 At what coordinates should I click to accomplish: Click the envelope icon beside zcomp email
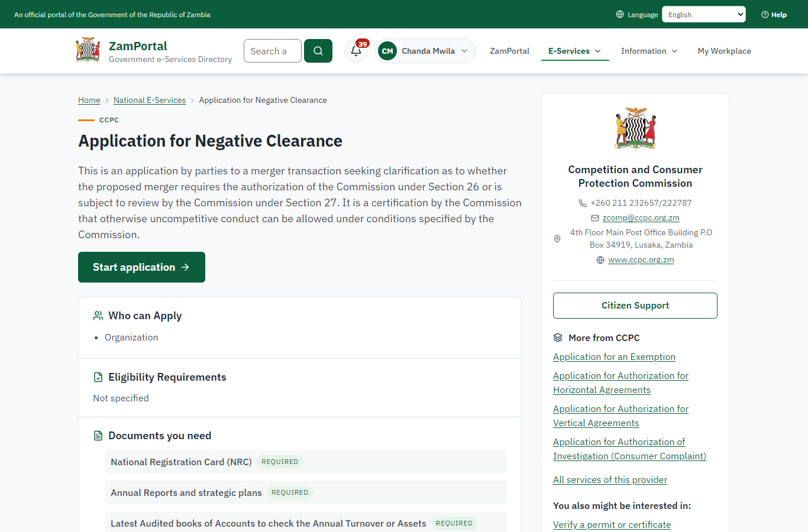(x=595, y=218)
